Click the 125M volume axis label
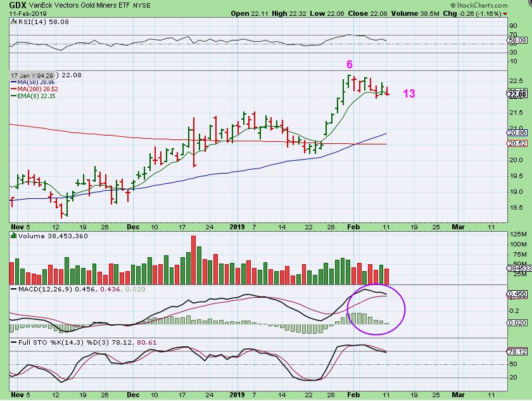The width and height of the screenshot is (532, 401). tap(518, 234)
